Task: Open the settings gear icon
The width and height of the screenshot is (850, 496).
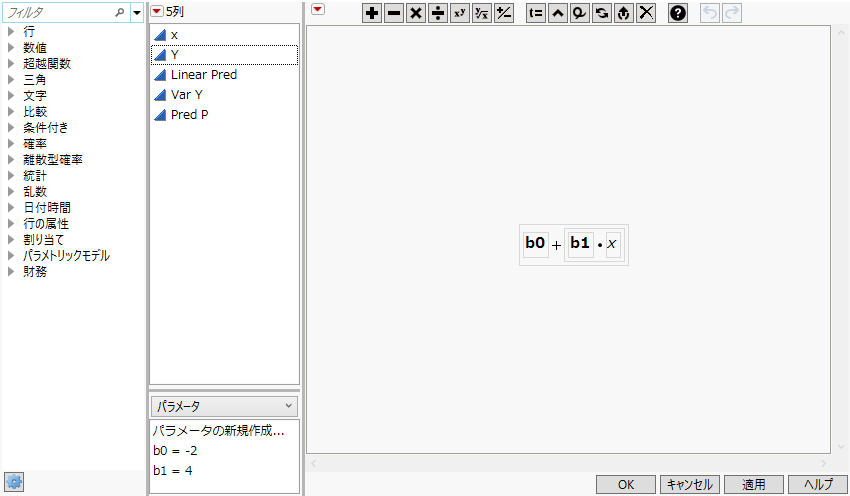Action: pyautogui.click(x=14, y=481)
